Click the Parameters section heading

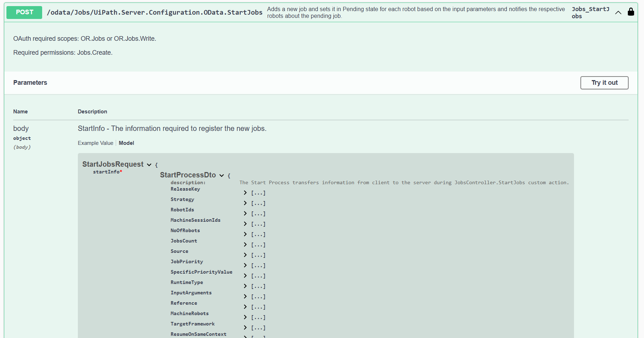[30, 83]
